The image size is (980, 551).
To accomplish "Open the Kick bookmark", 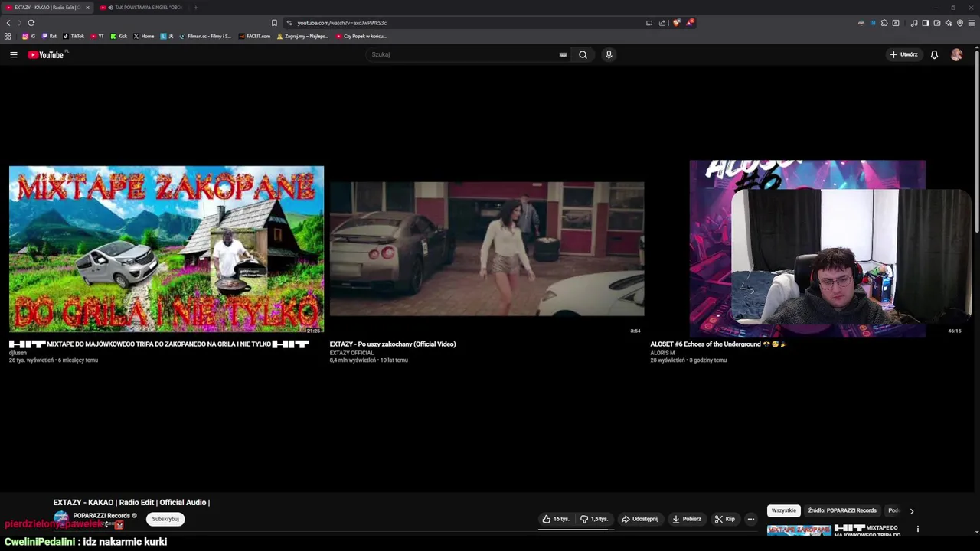I will [x=119, y=36].
